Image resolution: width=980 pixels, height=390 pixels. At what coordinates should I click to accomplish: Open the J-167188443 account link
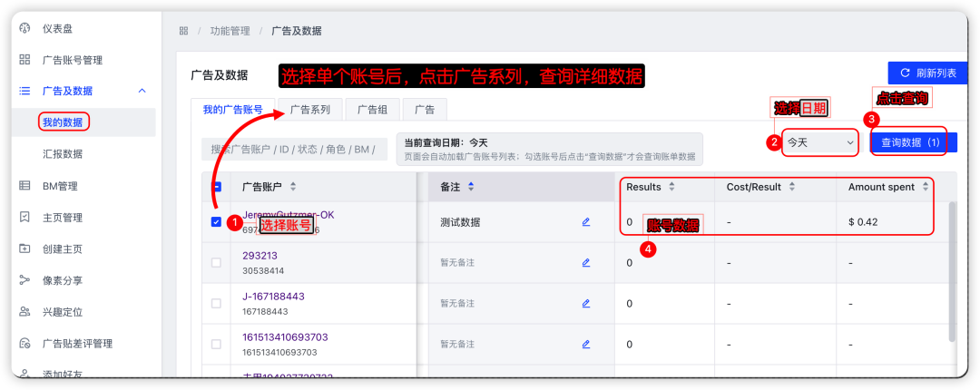pos(274,297)
